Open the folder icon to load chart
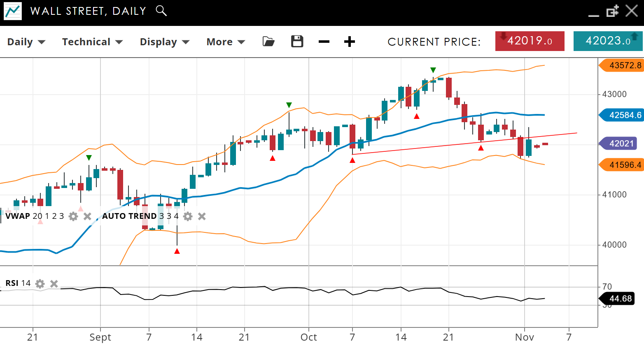 pos(268,42)
